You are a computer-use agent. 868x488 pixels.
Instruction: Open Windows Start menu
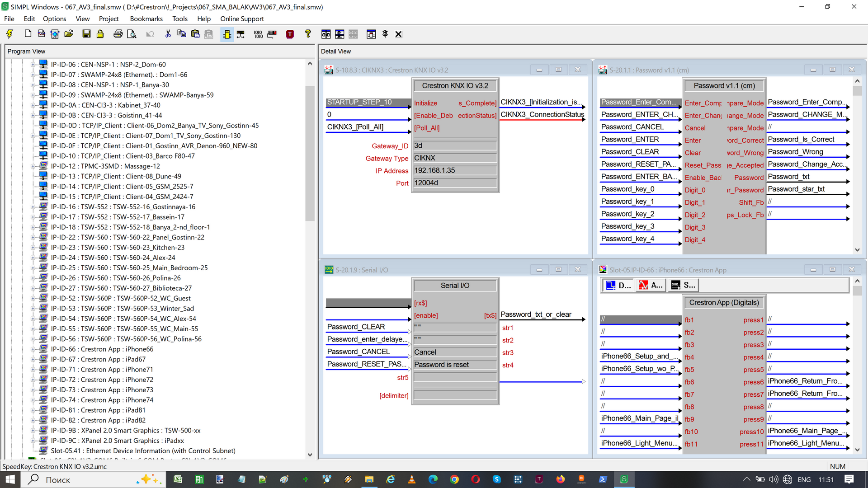10,479
